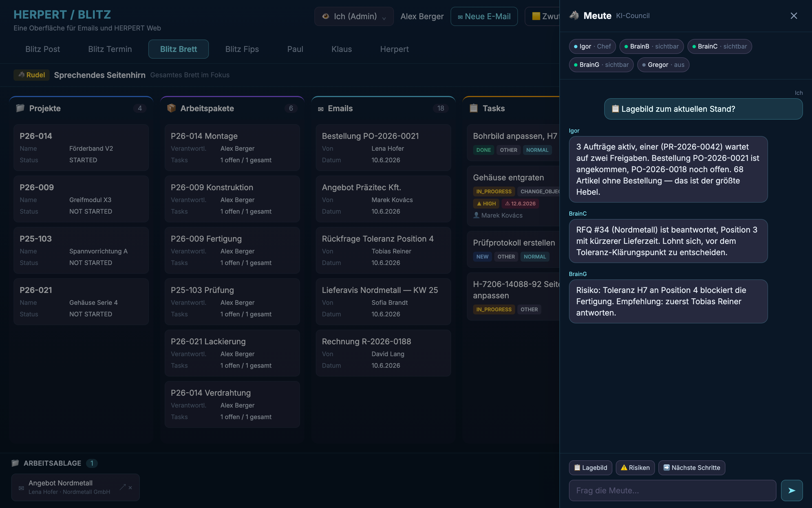This screenshot has height=508, width=812.
Task: Open work package P26-014 Montage
Action: [x=232, y=148]
